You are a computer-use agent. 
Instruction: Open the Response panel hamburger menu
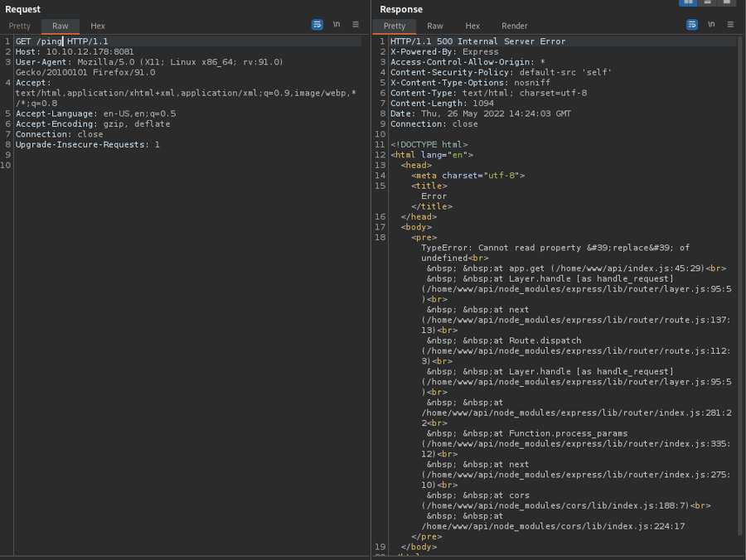click(x=730, y=25)
